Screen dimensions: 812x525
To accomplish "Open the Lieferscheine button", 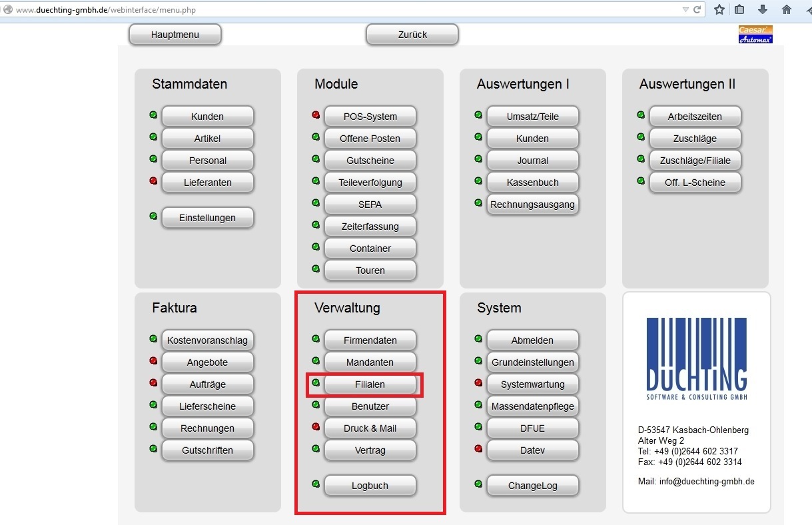I will (x=207, y=406).
